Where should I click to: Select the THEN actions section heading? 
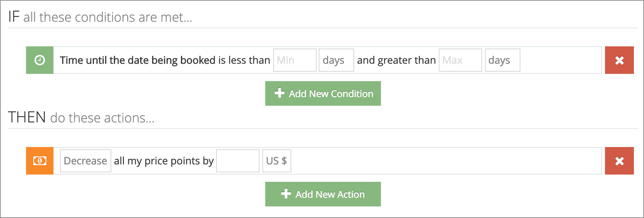(x=81, y=118)
